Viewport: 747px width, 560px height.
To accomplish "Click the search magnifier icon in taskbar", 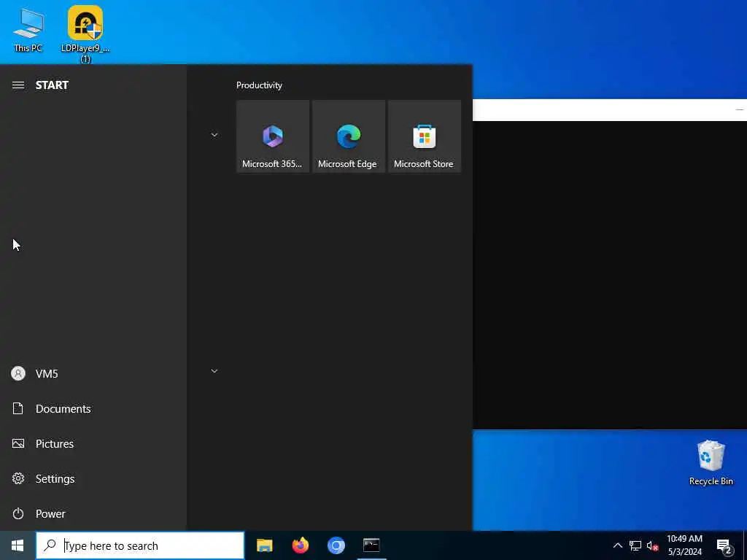I will pyautogui.click(x=50, y=545).
